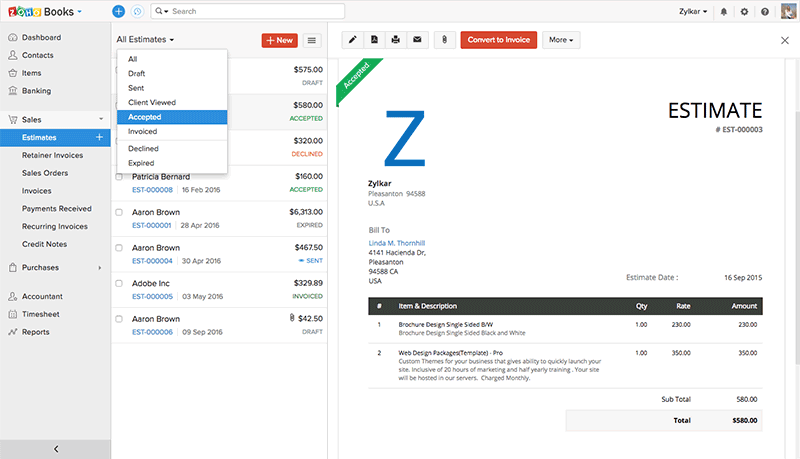
Task: Open the notifications bell icon
Action: pos(723,11)
